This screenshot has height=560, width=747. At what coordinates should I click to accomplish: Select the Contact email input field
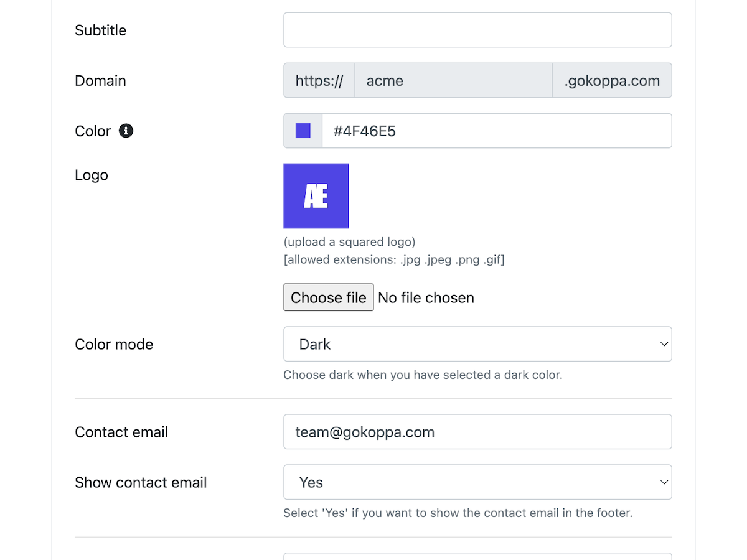tap(477, 432)
